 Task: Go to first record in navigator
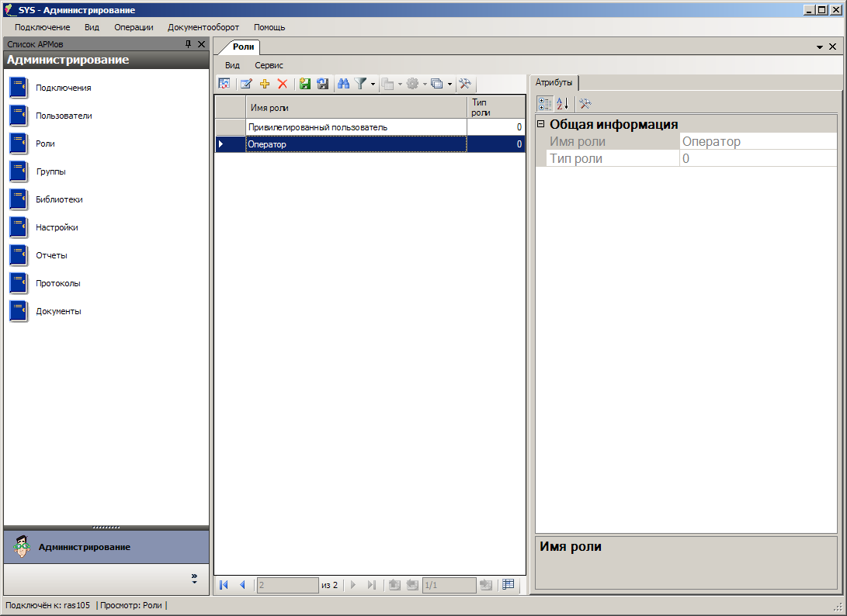(224, 585)
